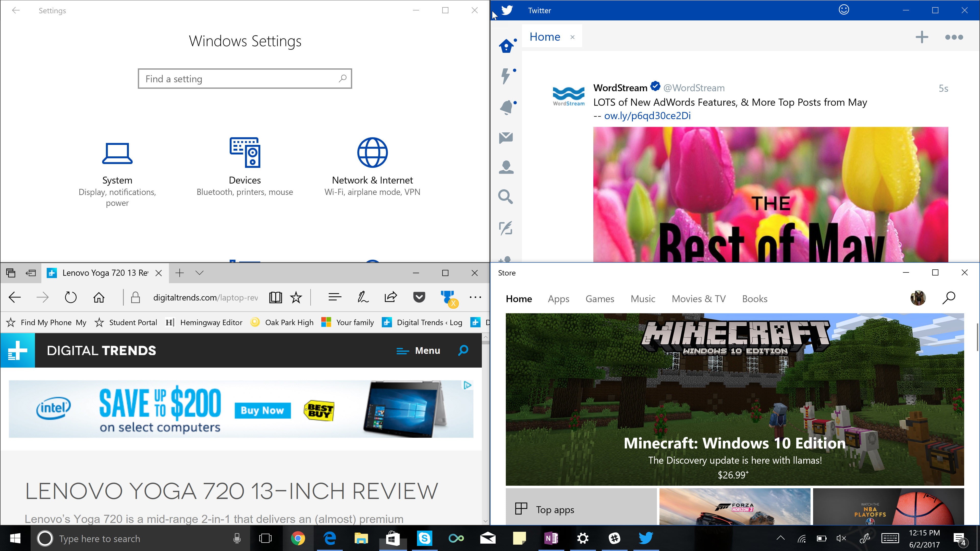Open Edge settings and more ellipsis
This screenshot has height=551, width=980.
pyautogui.click(x=475, y=297)
